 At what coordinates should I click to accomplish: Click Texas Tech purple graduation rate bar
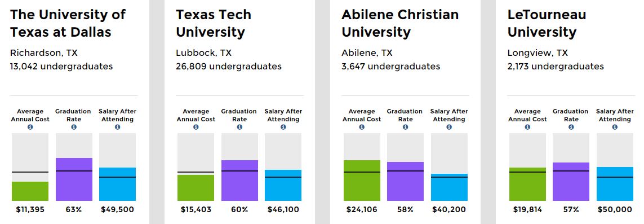tap(239, 181)
